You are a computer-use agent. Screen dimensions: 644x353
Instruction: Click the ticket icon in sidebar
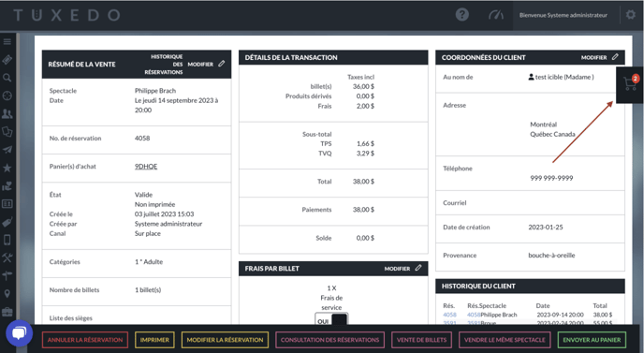(7, 60)
